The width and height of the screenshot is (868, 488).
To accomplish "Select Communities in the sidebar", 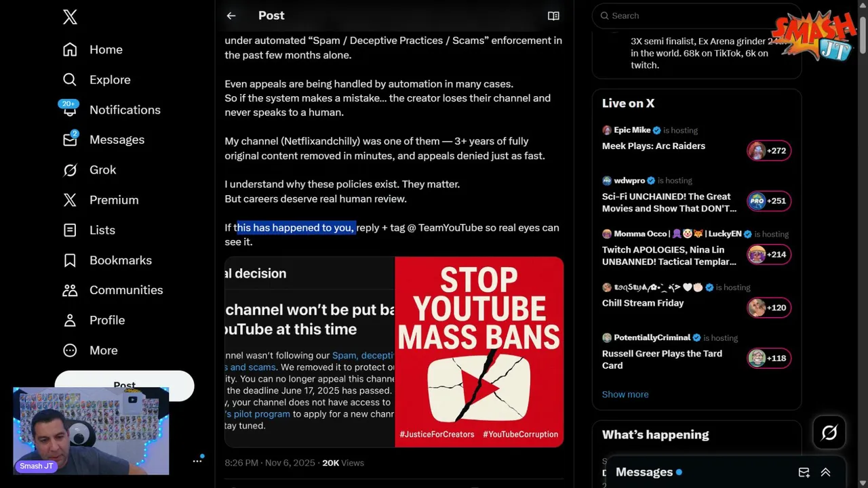I will point(126,290).
